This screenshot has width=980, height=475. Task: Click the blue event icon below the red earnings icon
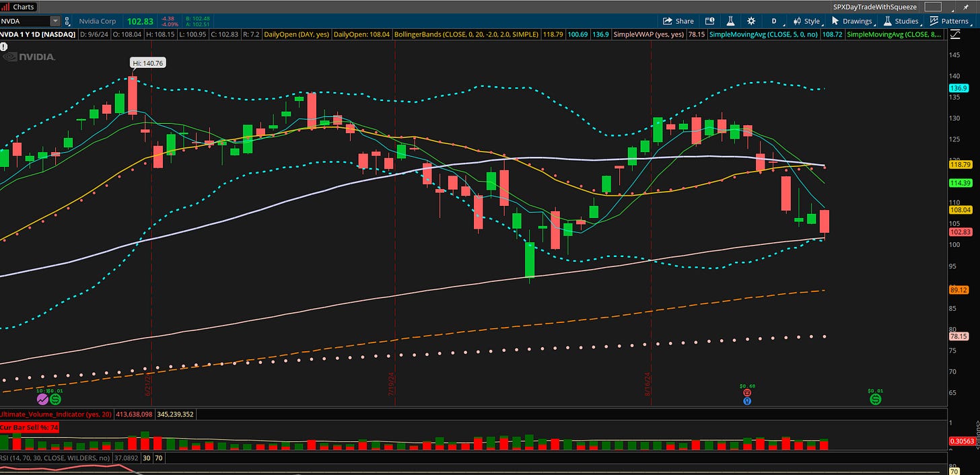pyautogui.click(x=747, y=401)
